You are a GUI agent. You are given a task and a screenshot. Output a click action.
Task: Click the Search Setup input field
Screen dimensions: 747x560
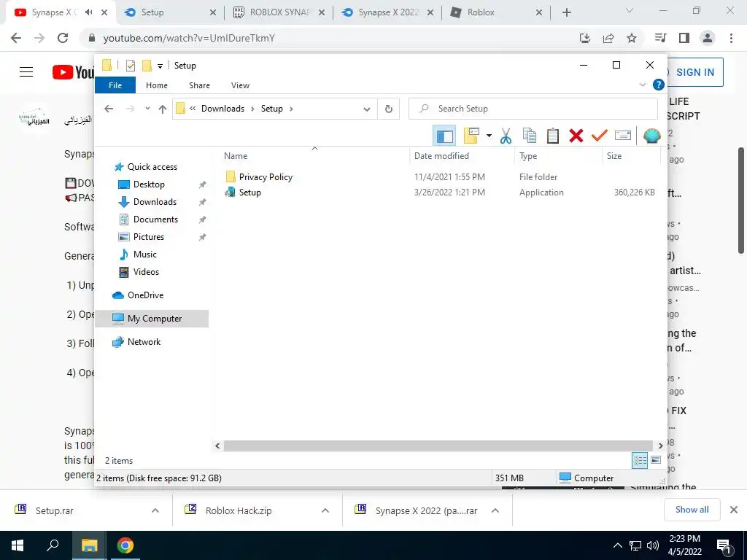(533, 109)
